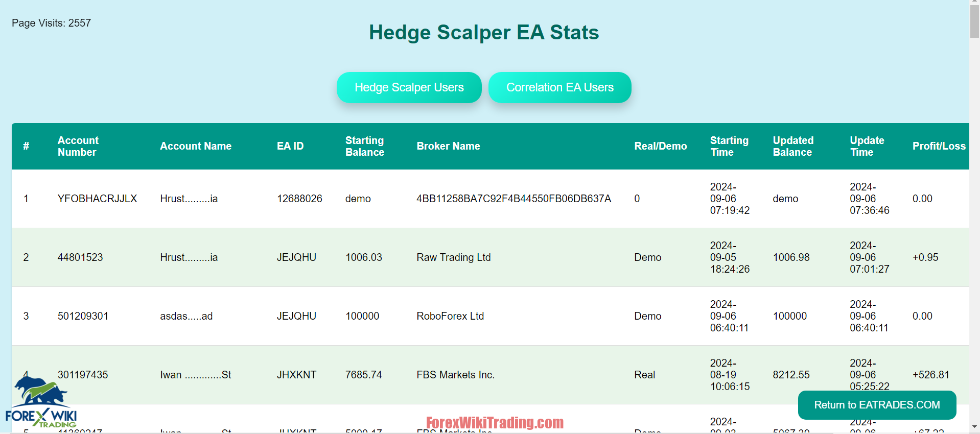
Task: Click the scrollbar up arrow
Action: [974, 3]
